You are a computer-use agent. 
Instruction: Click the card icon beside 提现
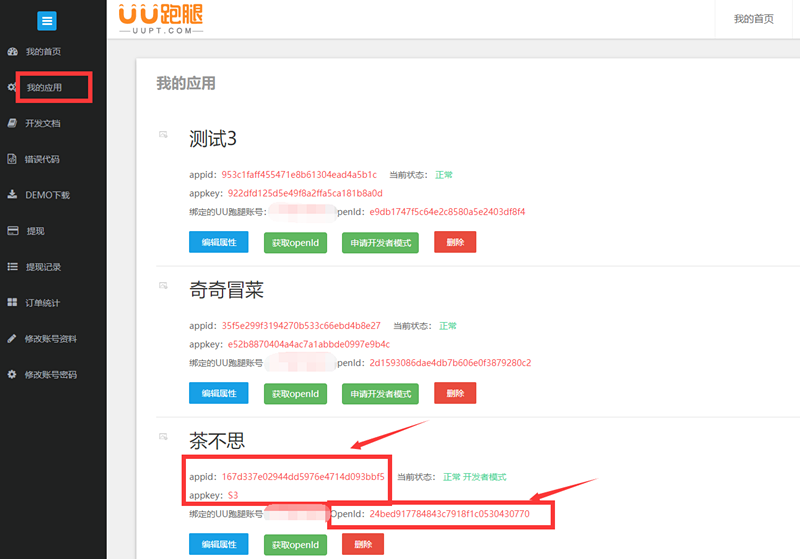tap(13, 231)
